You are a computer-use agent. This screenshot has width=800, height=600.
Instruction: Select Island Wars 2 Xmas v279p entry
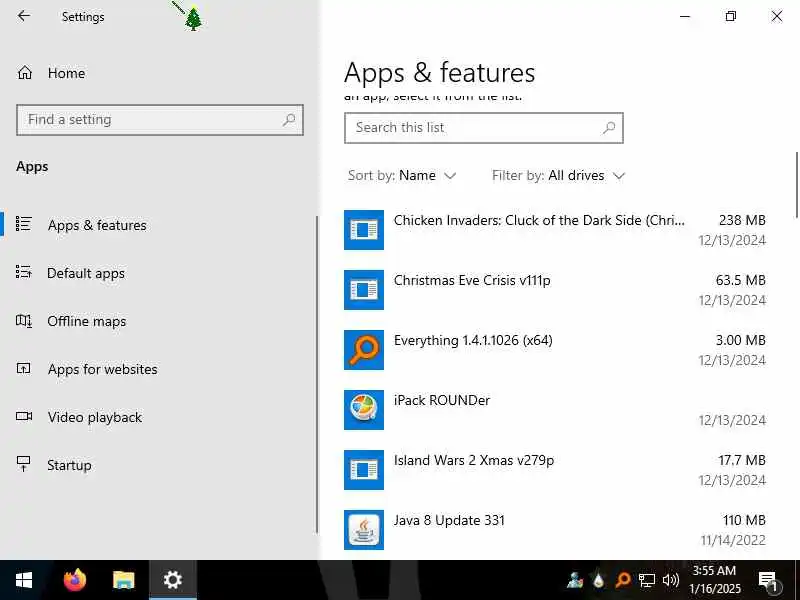point(555,469)
